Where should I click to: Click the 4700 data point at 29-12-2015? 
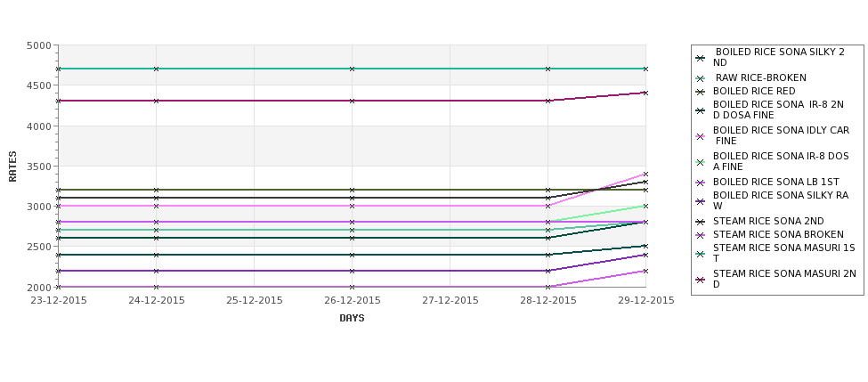[645, 69]
